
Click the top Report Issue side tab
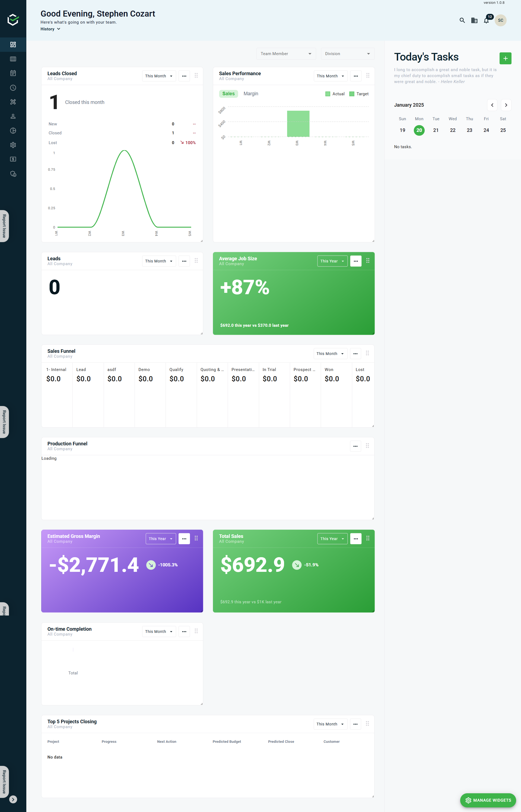click(4, 226)
